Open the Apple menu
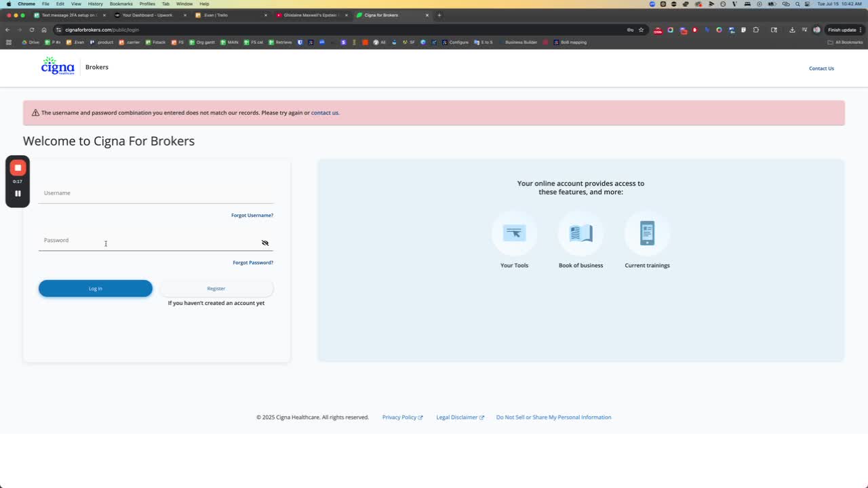The width and height of the screenshot is (868, 488). tap(8, 4)
